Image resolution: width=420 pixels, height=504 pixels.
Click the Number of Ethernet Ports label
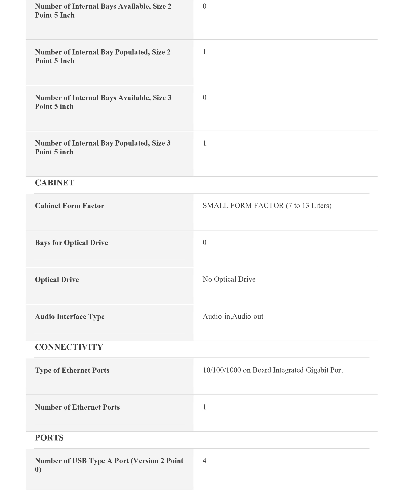[x=77, y=407]
